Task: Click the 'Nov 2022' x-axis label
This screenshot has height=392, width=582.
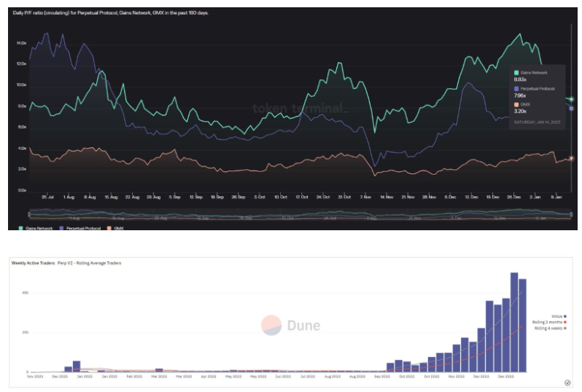Action: [x=456, y=376]
